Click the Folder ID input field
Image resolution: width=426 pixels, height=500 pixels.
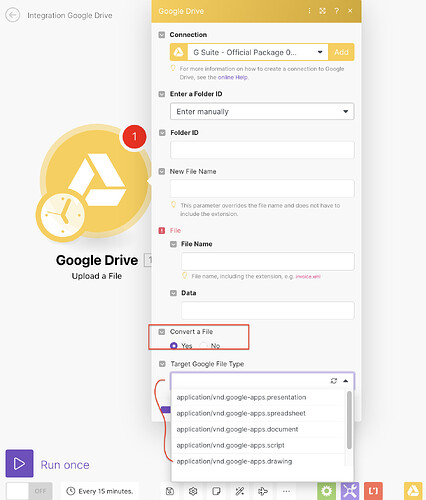(x=262, y=150)
